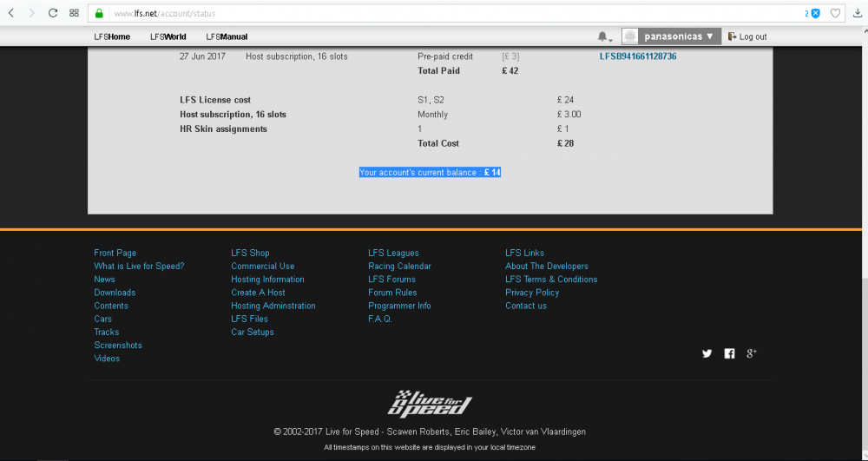Click the Live for Speed footer logo
The height and width of the screenshot is (461, 868).
(x=430, y=404)
